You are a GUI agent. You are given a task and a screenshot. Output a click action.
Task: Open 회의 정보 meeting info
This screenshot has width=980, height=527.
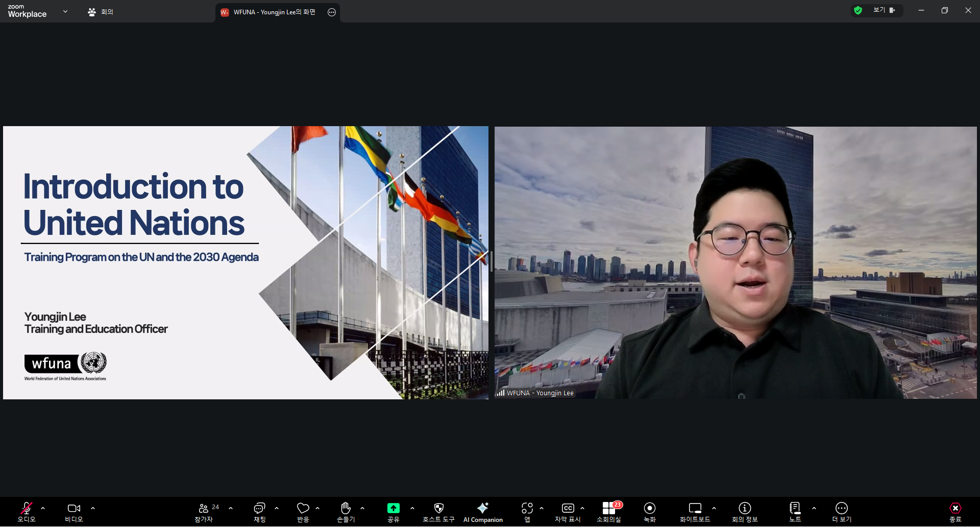pos(745,512)
